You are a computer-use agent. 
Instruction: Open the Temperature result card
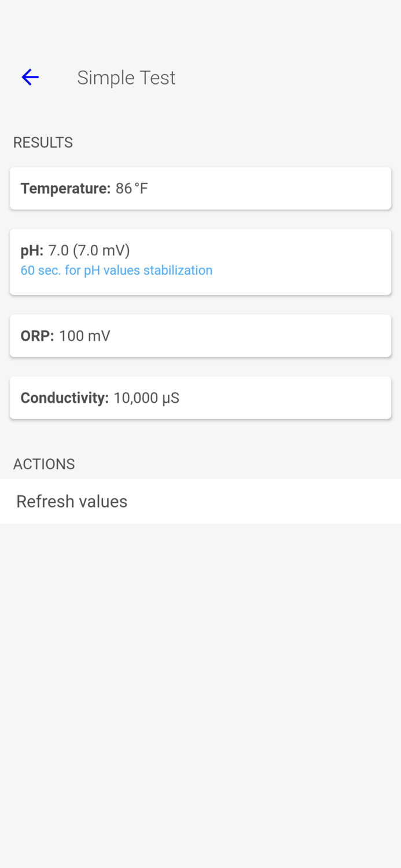click(x=200, y=187)
